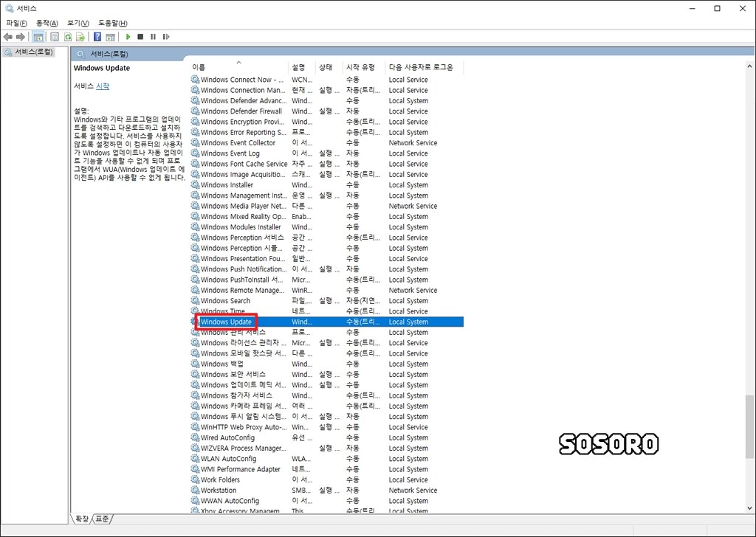Viewport: 756px width, 537px height.
Task: Open the Properties toolbar icon
Action: point(55,37)
